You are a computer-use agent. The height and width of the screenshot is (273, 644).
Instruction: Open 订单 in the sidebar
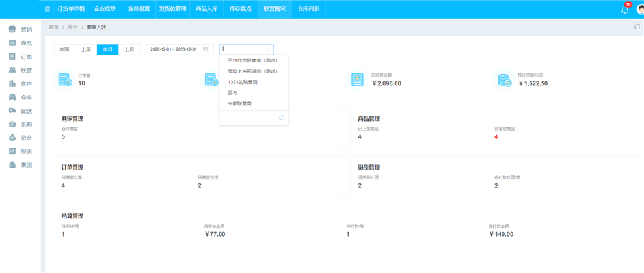tap(21, 57)
